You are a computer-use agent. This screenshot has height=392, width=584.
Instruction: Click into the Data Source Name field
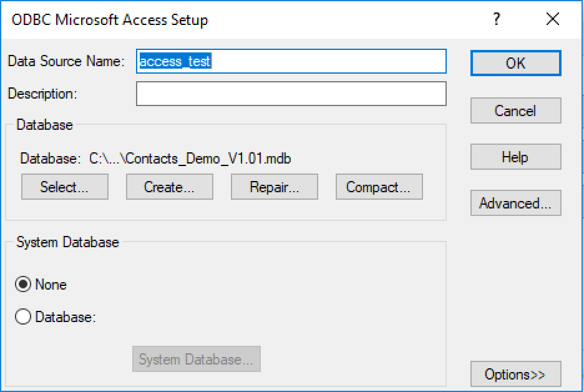[x=291, y=61]
